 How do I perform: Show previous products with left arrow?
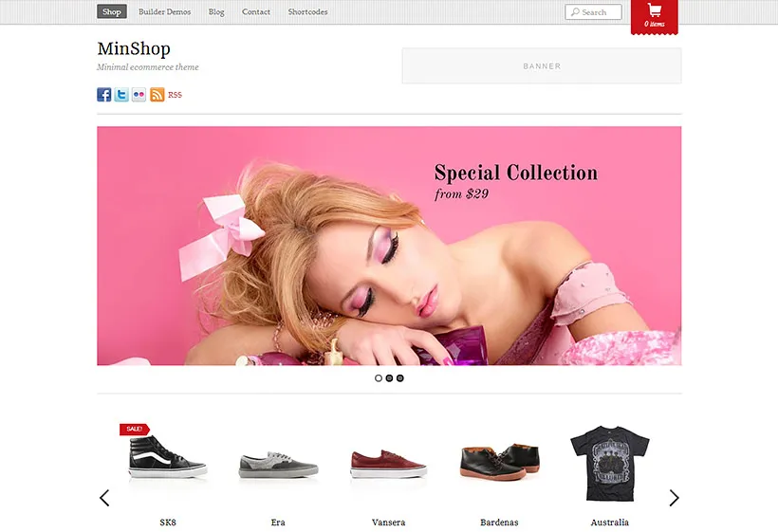coord(104,498)
